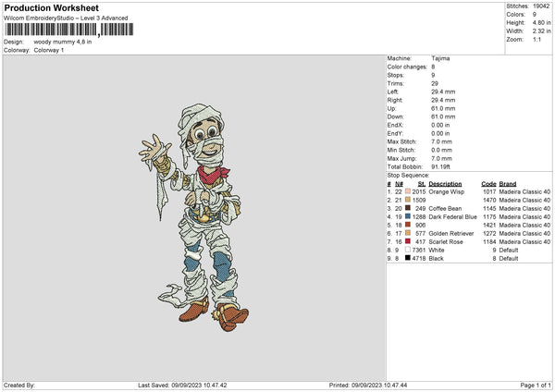Click the 'Stop Sequence:' heading
This screenshot has width=555, height=392.
(x=408, y=175)
